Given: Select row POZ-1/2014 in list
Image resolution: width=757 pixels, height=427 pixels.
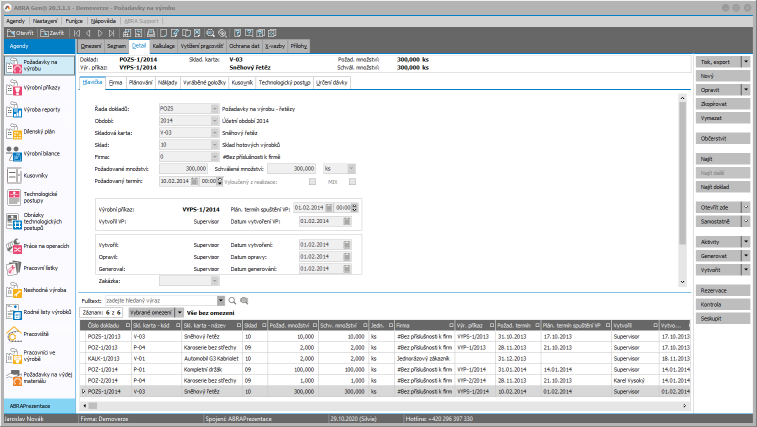Looking at the screenshot, I should pos(385,370).
